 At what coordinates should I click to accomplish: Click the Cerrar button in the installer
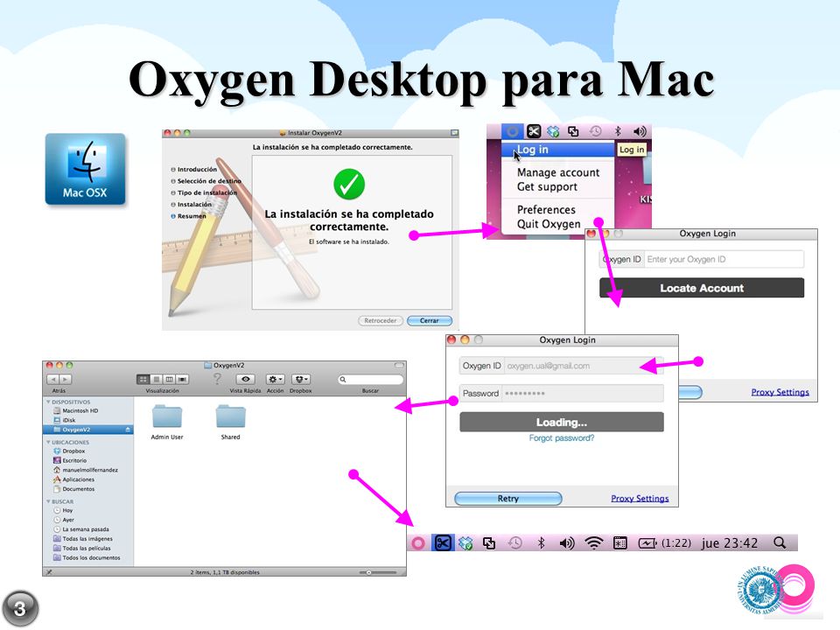429,320
